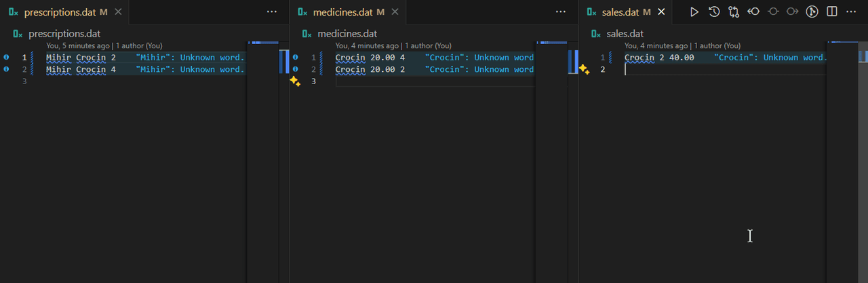Open changes compare icon in sales toolbar
The width and height of the screenshot is (868, 283).
(x=734, y=12)
